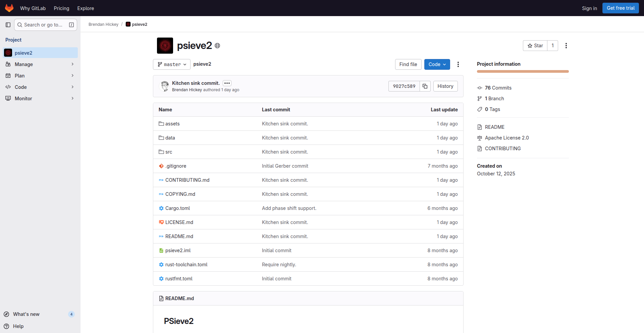
Task: Open Pricing in top navigation
Action: (61, 8)
